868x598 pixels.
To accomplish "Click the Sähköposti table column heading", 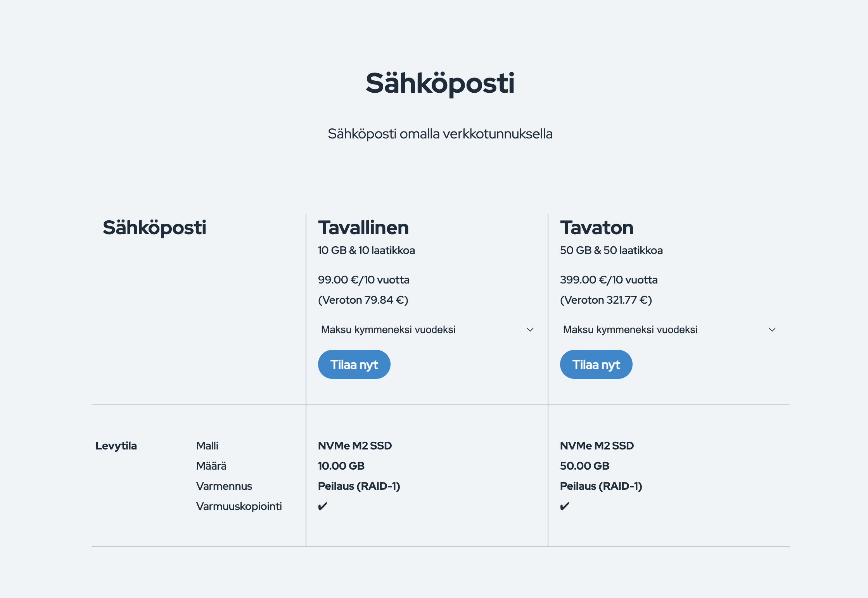I will point(154,228).
